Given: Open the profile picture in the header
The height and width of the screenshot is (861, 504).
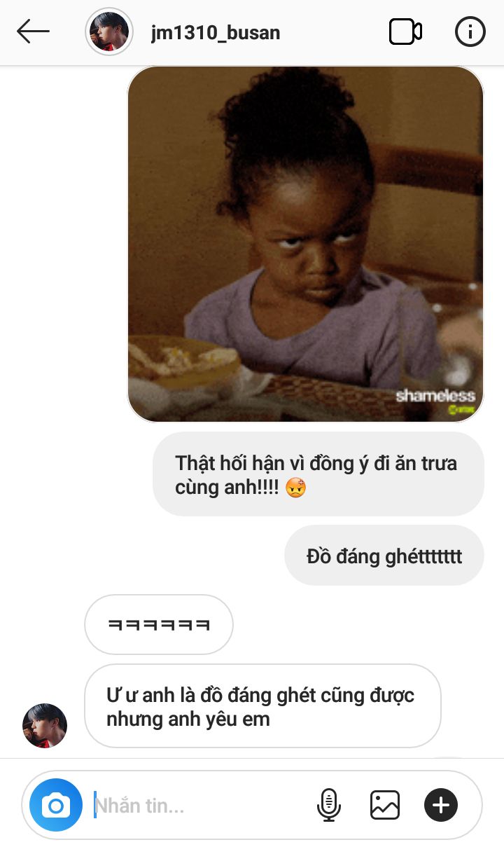Looking at the screenshot, I should pos(109,32).
